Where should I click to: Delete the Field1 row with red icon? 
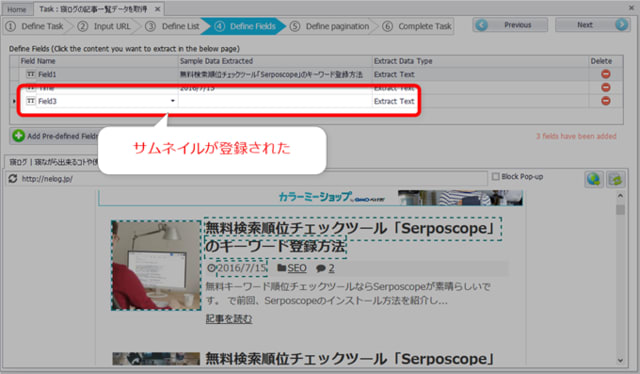pyautogui.click(x=606, y=74)
